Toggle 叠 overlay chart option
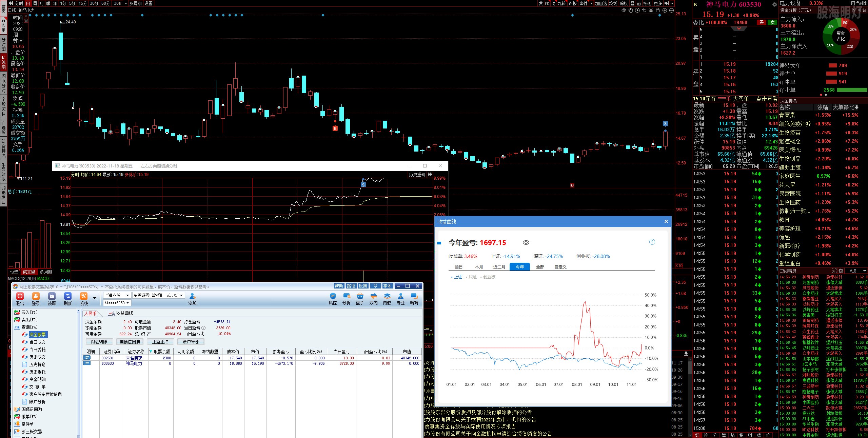868x438 pixels. tap(632, 3)
